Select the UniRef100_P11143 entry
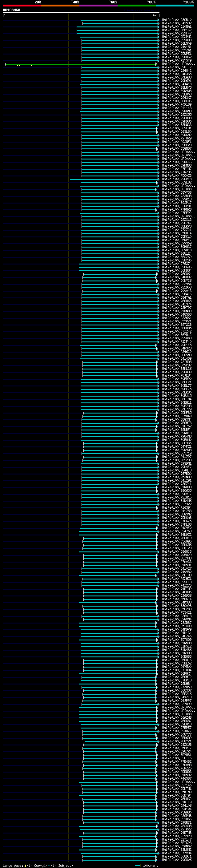This screenshot has height=868, width=197. pyautogui.click(x=176, y=108)
